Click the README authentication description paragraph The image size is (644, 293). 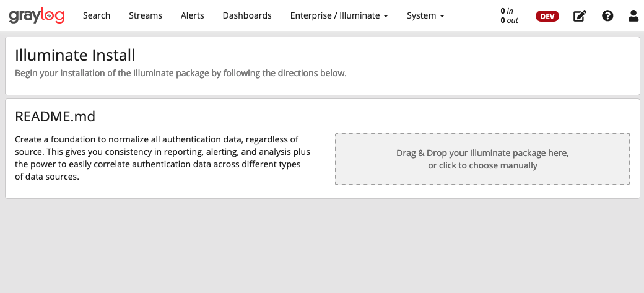(162, 158)
